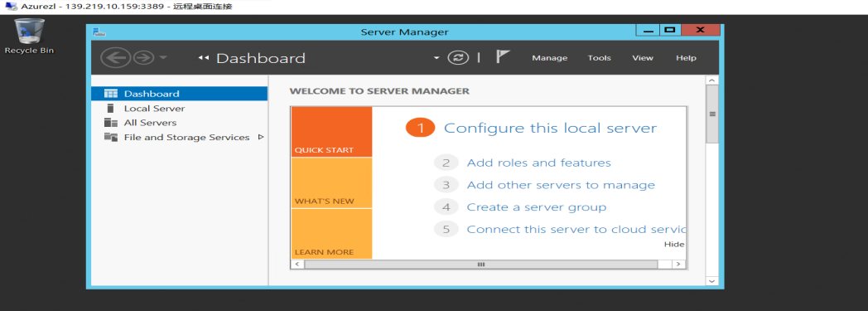Click the orange step 1 circle
The height and width of the screenshot is (311, 868).
click(x=420, y=128)
